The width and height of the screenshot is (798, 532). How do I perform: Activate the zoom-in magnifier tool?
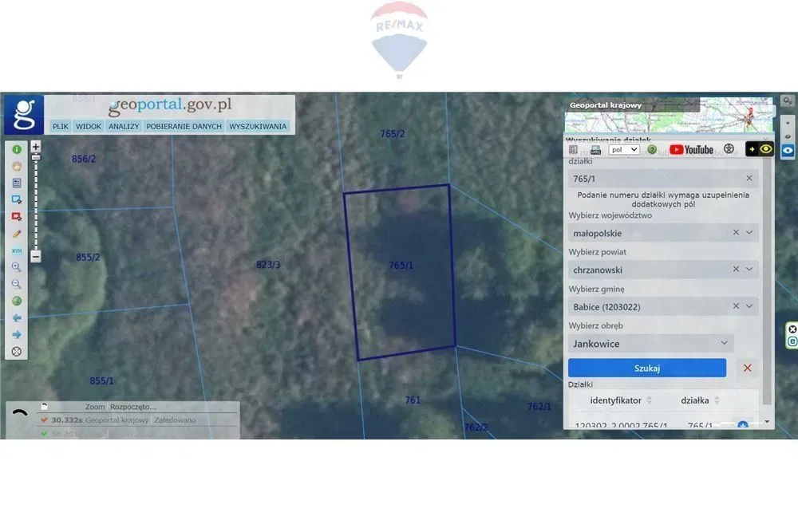pyautogui.click(x=17, y=267)
